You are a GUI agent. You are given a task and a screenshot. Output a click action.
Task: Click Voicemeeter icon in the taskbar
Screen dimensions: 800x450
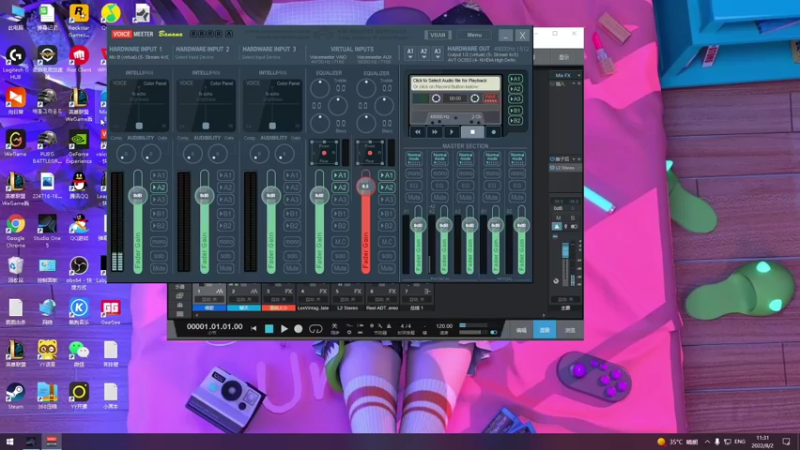52,441
